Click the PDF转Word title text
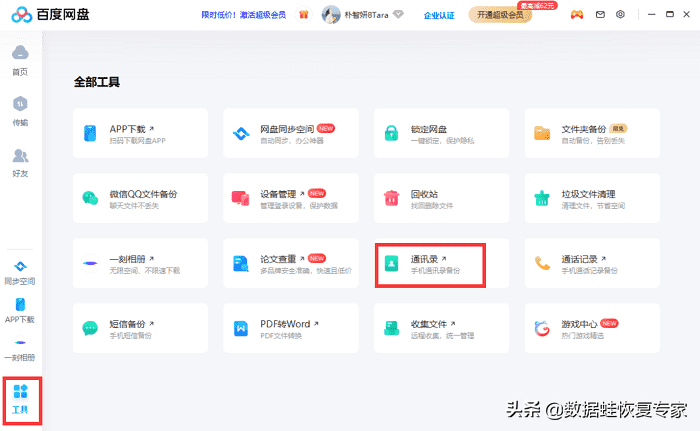The image size is (700, 431). 285,324
